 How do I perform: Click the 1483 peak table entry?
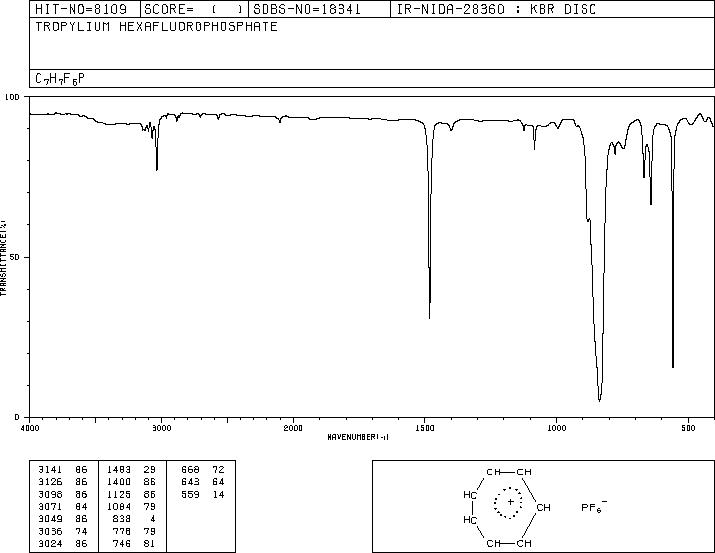(x=119, y=470)
